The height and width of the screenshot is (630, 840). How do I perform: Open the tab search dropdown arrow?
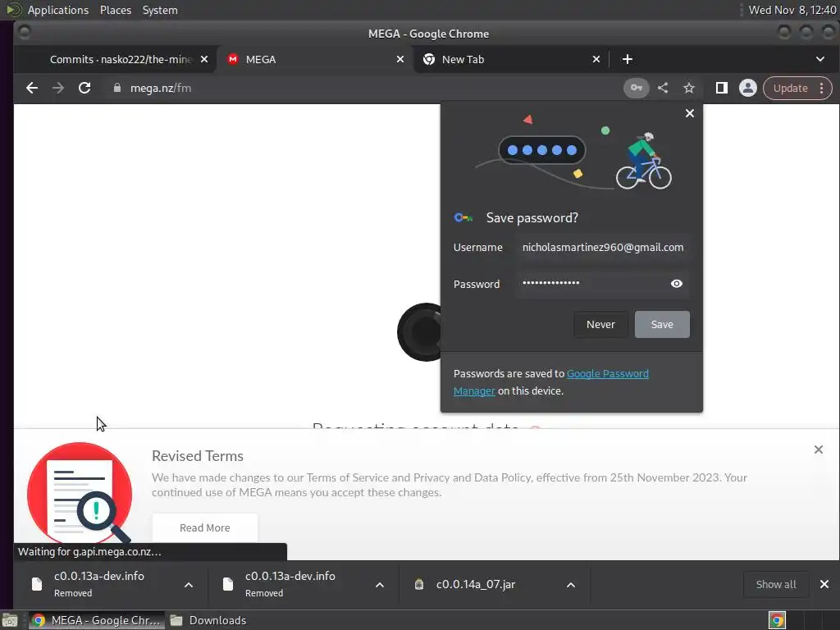[820, 59]
